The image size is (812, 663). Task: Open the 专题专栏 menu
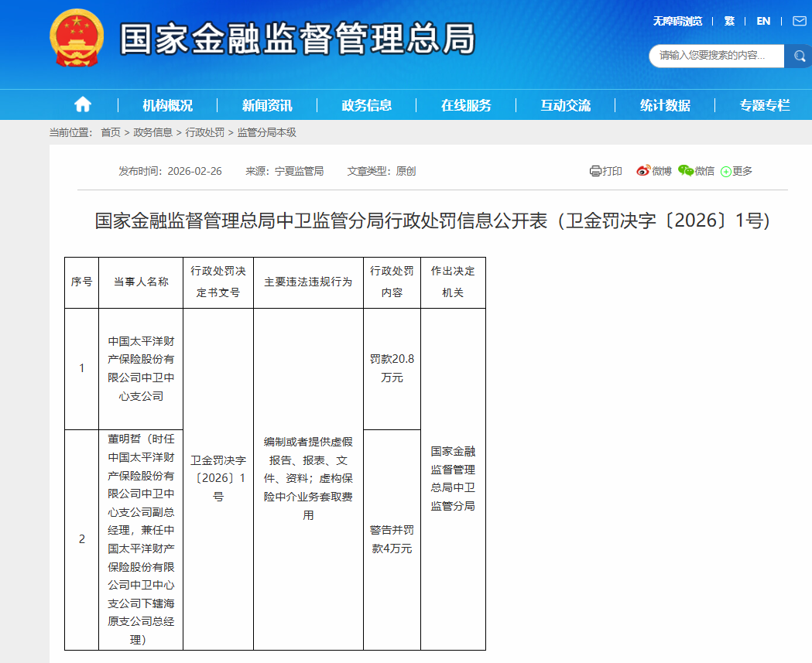(764, 105)
